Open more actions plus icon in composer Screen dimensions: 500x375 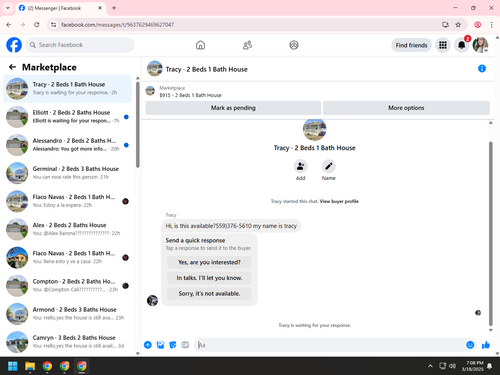[148, 345]
